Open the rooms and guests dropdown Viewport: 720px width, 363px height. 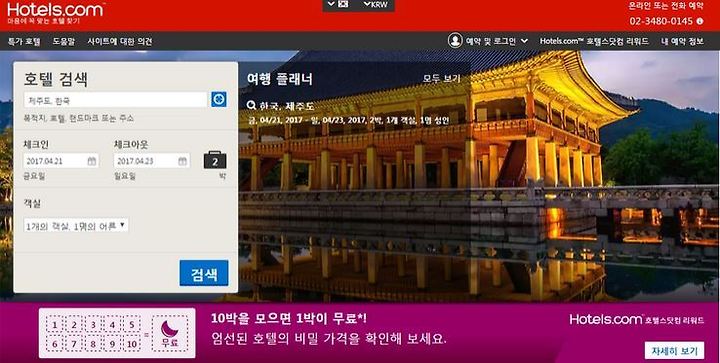coord(76,225)
